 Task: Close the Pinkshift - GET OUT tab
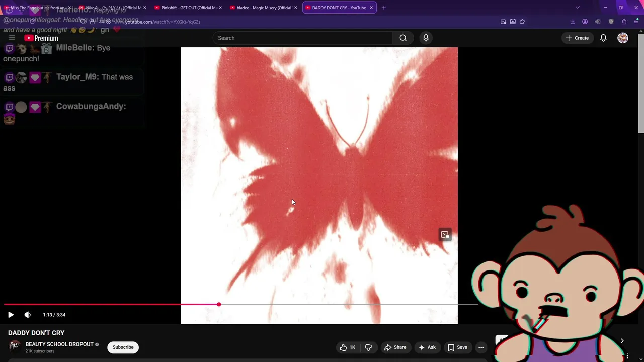point(220,8)
